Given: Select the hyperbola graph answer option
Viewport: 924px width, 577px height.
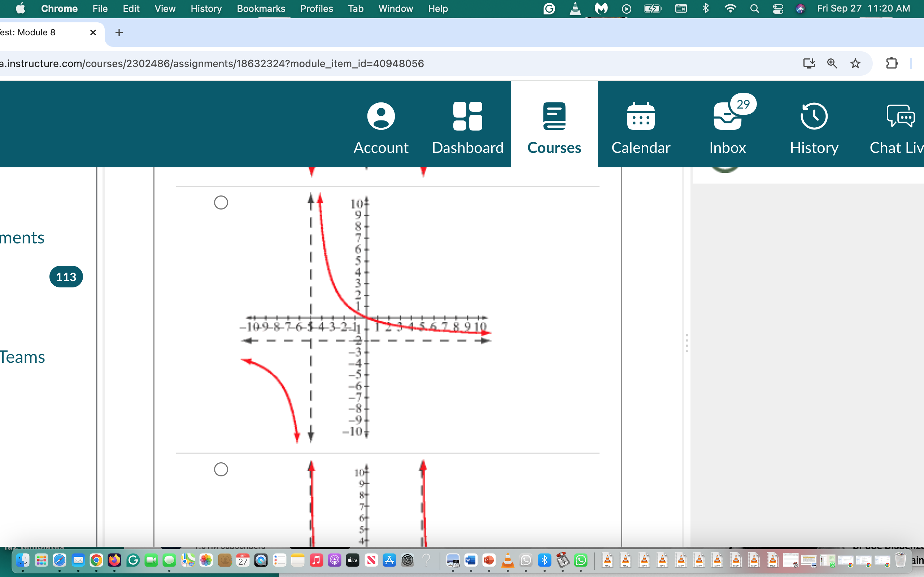Looking at the screenshot, I should 221,202.
